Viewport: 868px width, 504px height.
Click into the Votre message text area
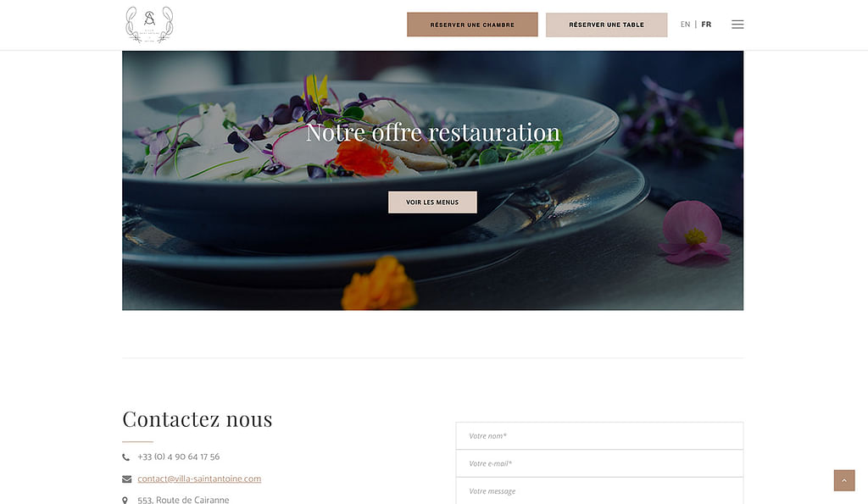tap(599, 491)
